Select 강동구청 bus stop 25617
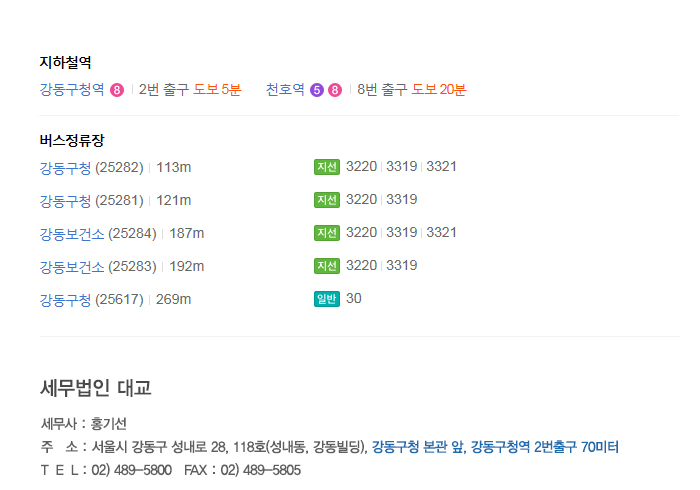The height and width of the screenshot is (490, 700). [x=66, y=299]
